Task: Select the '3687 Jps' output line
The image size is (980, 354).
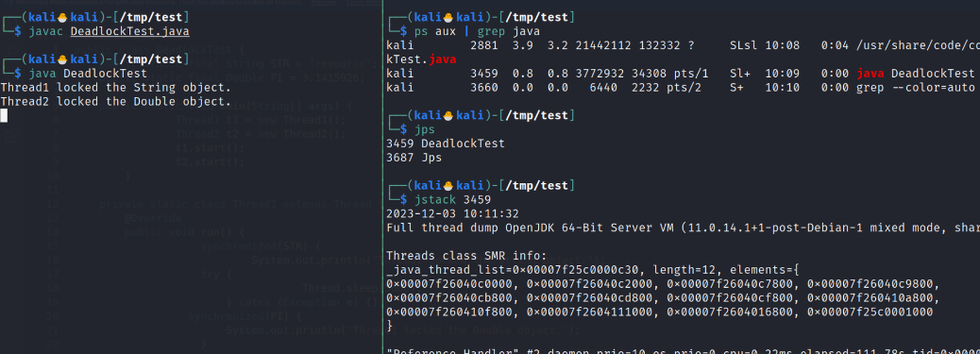Action: point(414,158)
